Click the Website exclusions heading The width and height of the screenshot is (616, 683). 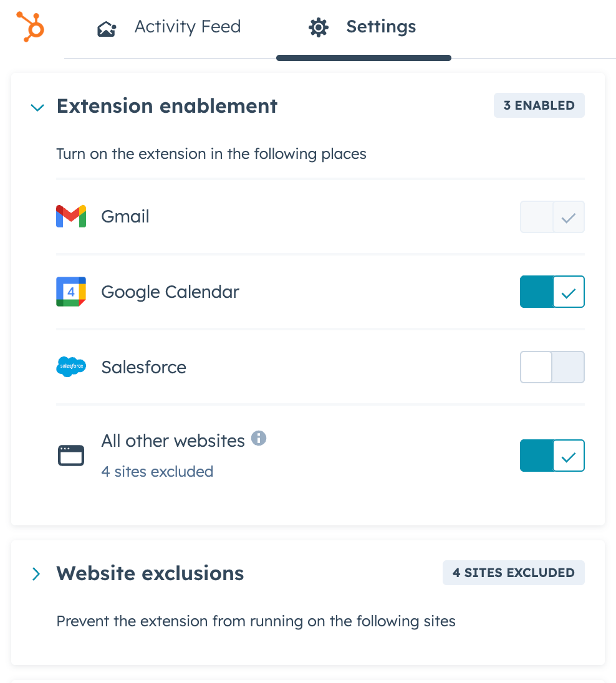pos(150,573)
